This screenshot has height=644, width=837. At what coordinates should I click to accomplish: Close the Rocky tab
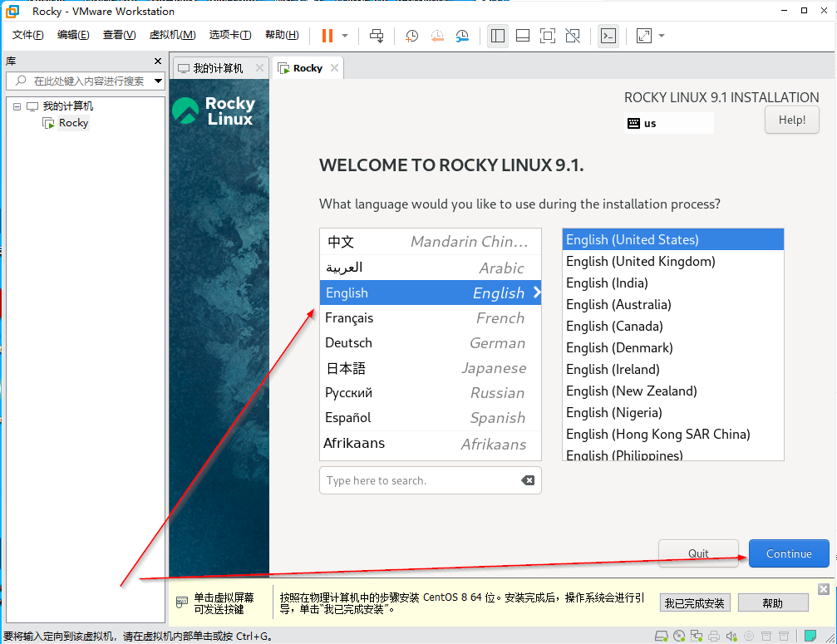(335, 68)
